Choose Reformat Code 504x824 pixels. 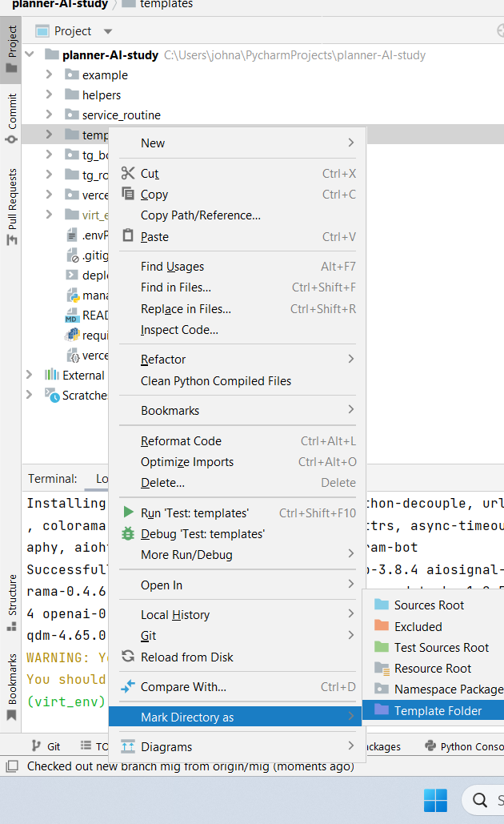(238, 441)
